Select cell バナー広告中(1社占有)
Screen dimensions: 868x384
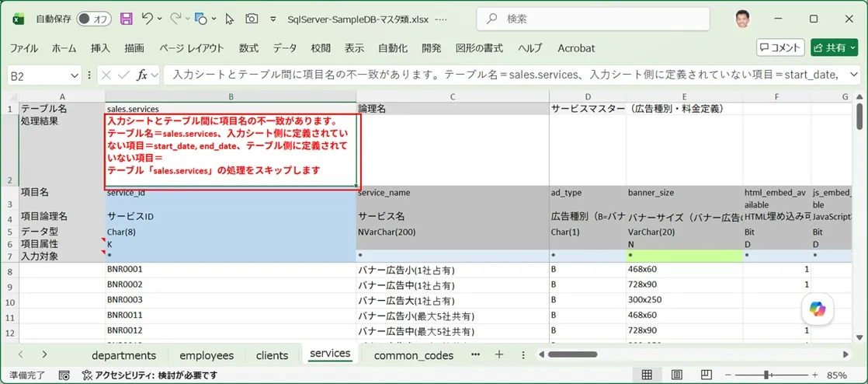point(453,285)
